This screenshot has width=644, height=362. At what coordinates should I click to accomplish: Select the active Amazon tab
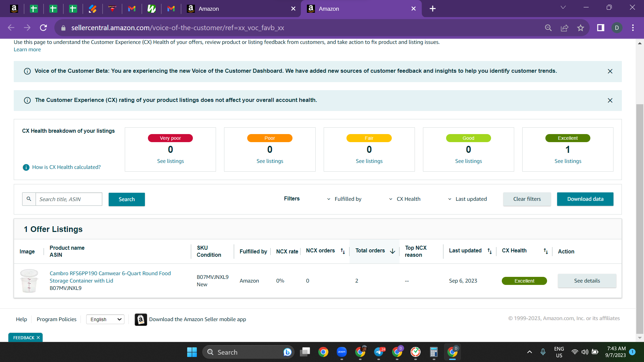click(x=361, y=9)
